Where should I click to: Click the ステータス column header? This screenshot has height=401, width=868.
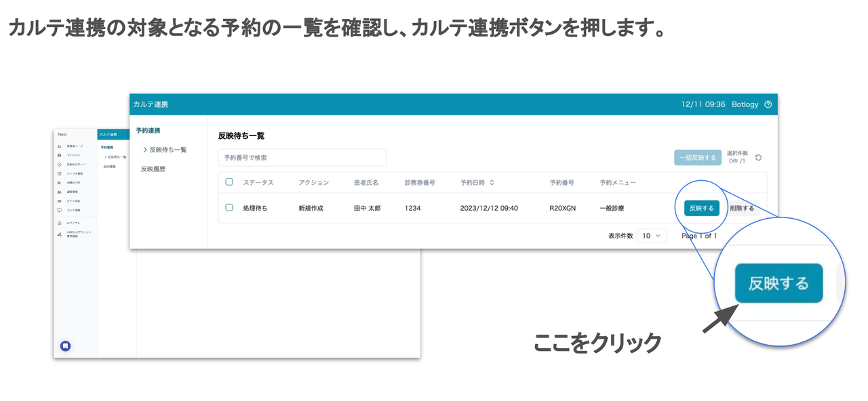258,182
